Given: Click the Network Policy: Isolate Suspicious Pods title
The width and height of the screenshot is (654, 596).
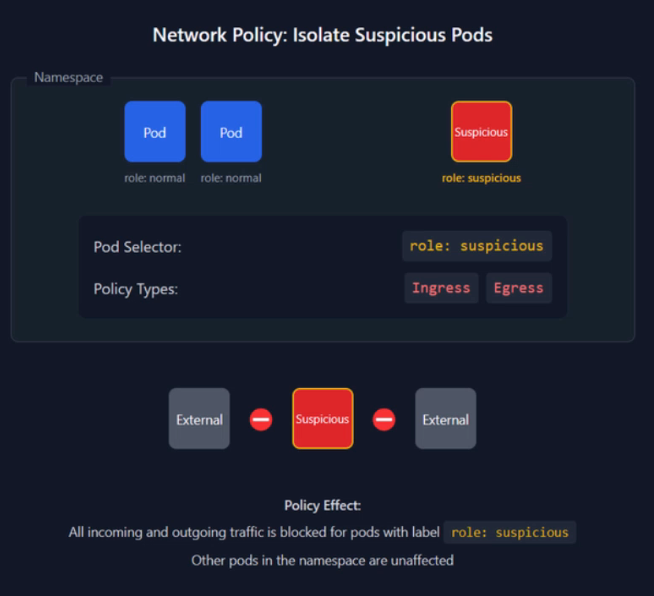Looking at the screenshot, I should click(322, 35).
